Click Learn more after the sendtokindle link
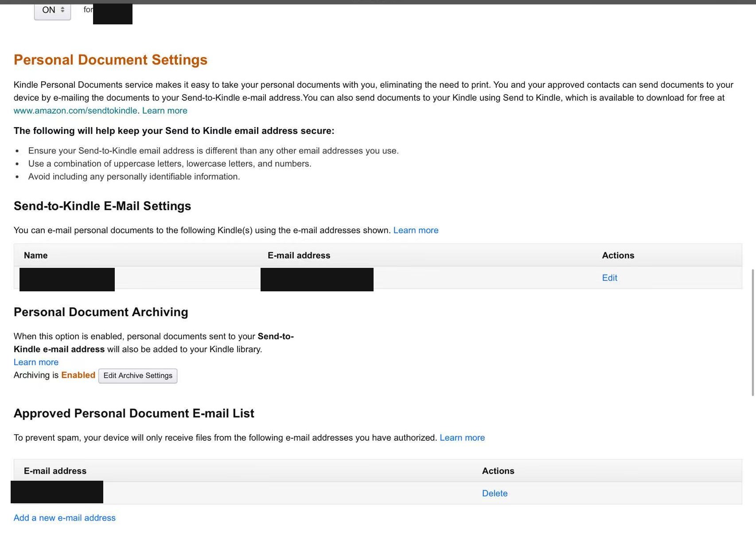 coord(165,110)
